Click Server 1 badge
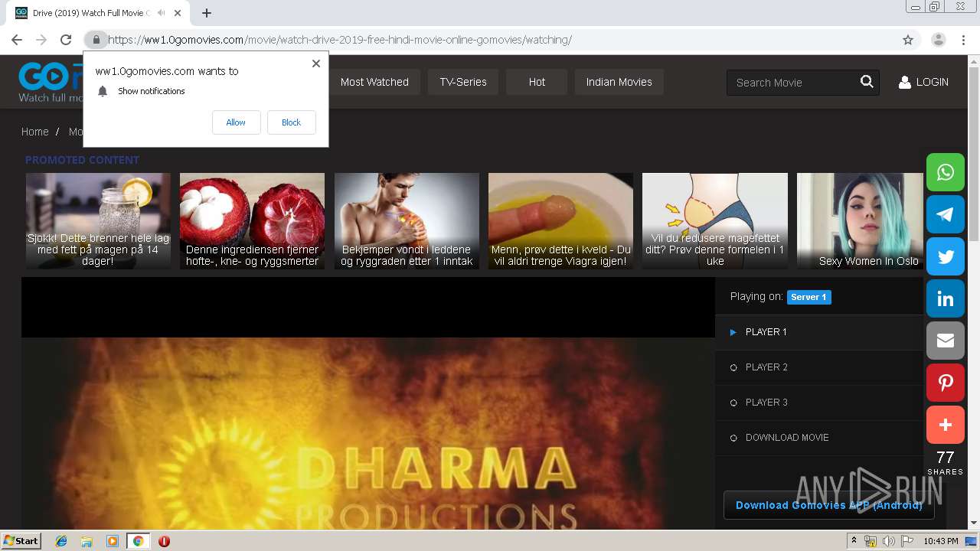The image size is (980, 551). [x=808, y=297]
